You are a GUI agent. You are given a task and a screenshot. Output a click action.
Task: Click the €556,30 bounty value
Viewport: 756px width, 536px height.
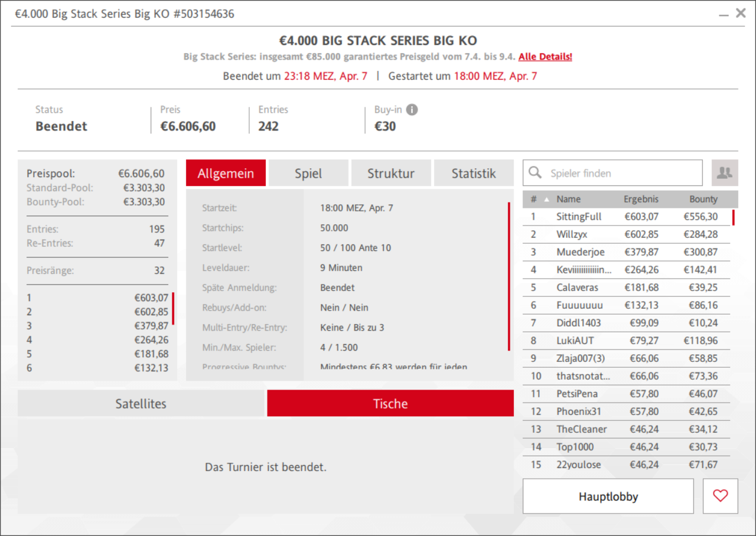coord(700,217)
